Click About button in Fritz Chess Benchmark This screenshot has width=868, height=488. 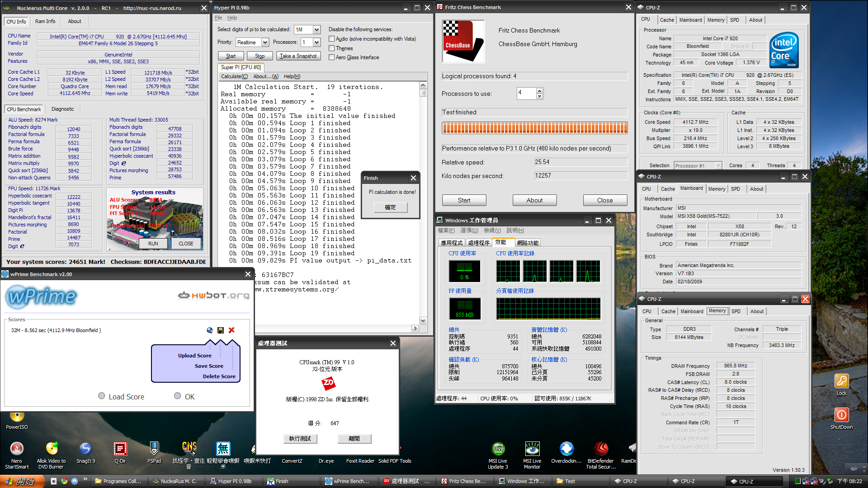click(x=534, y=200)
